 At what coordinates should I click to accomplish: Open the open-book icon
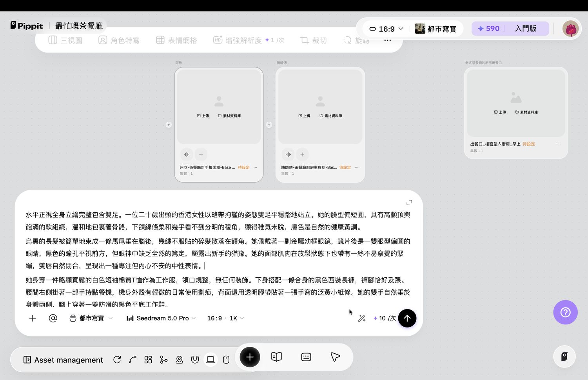click(x=276, y=357)
